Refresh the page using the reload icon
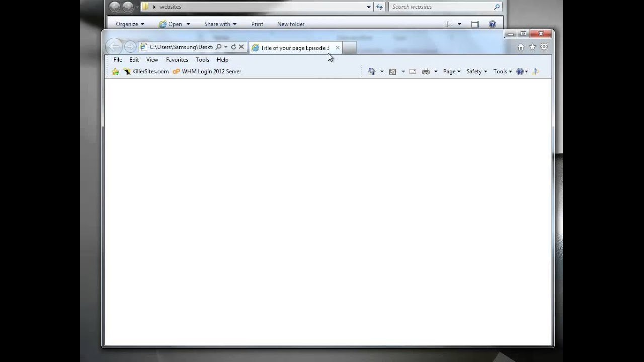 coord(233,47)
